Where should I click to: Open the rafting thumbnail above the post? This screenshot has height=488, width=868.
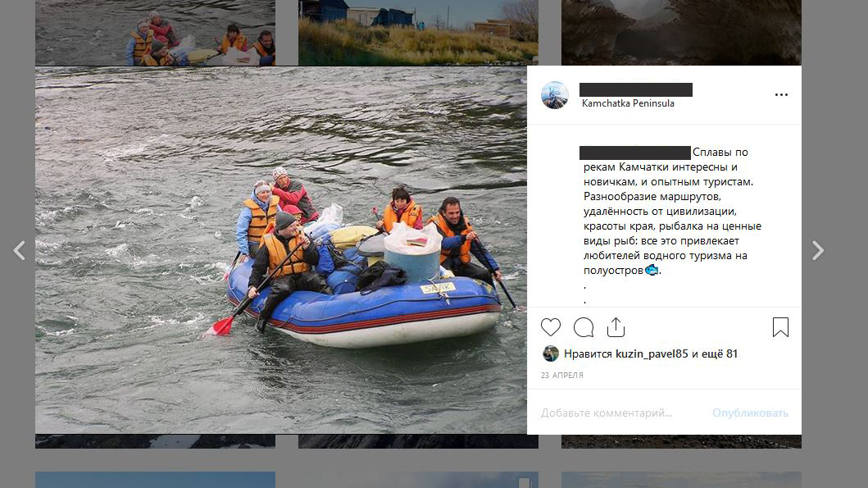155,33
